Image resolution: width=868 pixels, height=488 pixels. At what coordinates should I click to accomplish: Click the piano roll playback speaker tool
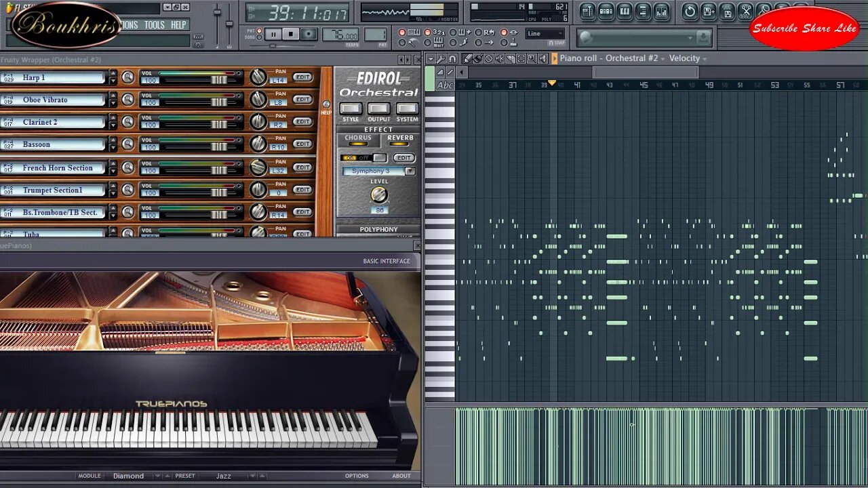[x=542, y=58]
